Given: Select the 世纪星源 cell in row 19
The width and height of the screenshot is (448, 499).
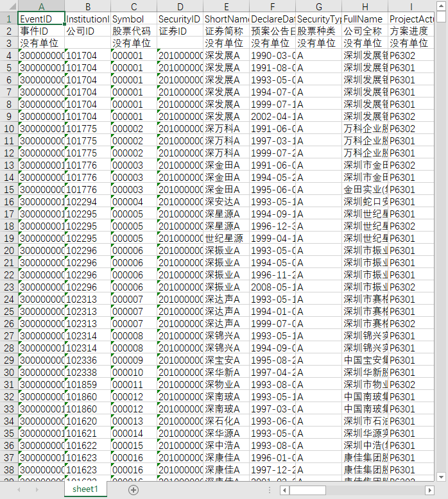Looking at the screenshot, I should [x=227, y=239].
